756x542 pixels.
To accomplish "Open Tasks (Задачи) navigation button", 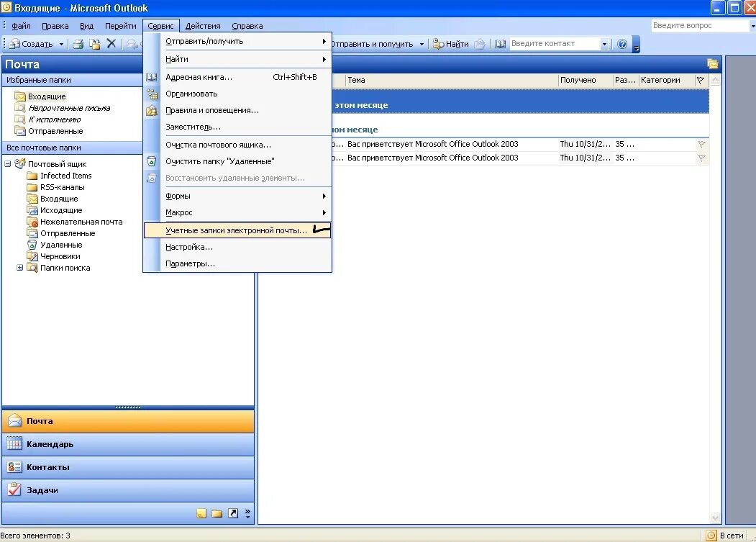I will pos(128,490).
